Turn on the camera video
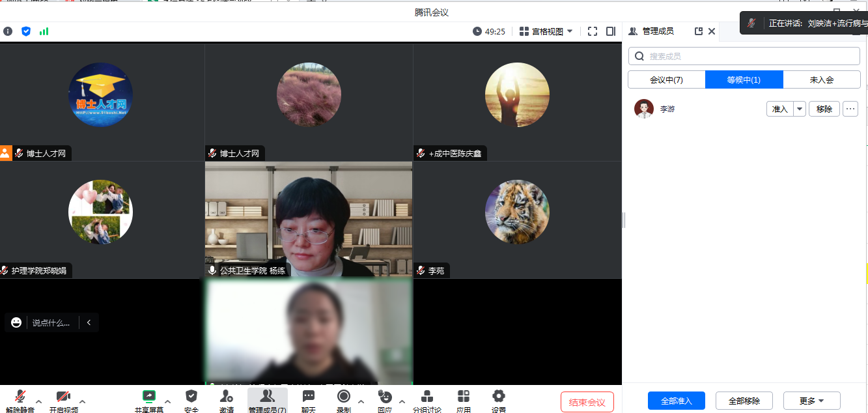The height and width of the screenshot is (413, 868). (63, 396)
